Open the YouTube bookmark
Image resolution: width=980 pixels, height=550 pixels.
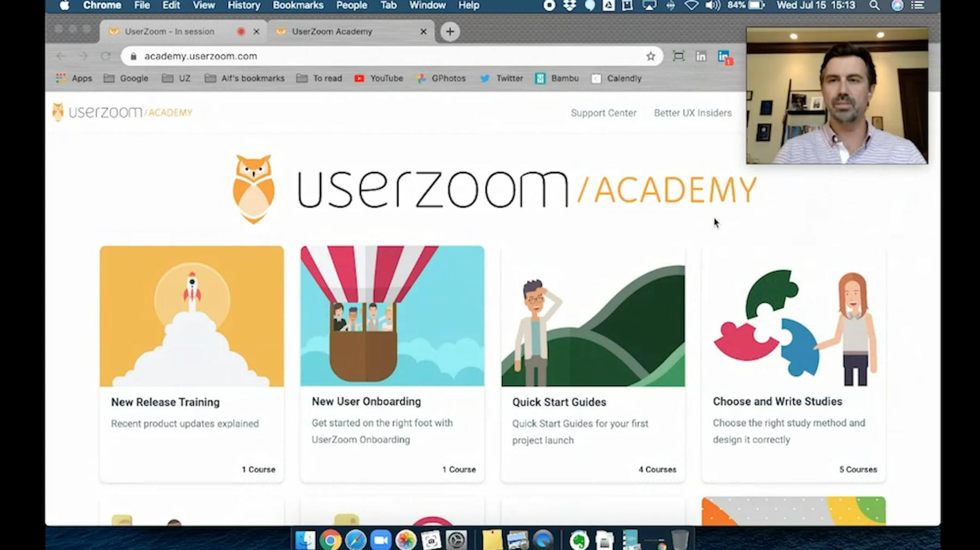[379, 78]
